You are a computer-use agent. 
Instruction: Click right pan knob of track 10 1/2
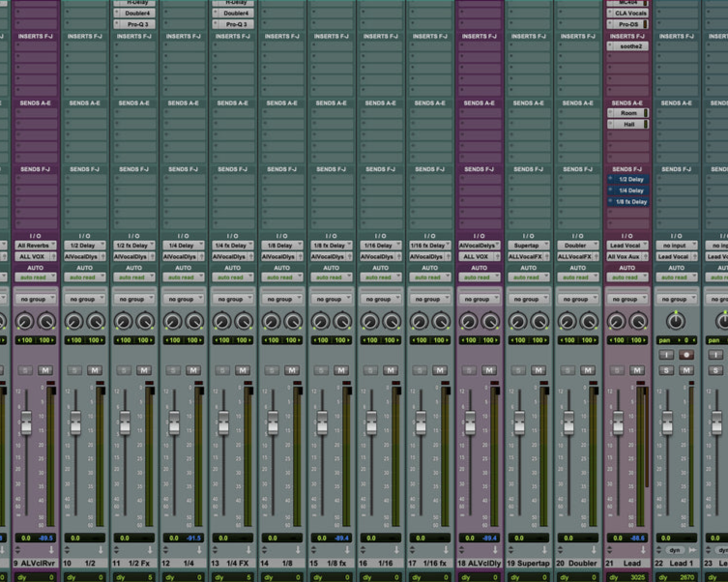[96, 321]
